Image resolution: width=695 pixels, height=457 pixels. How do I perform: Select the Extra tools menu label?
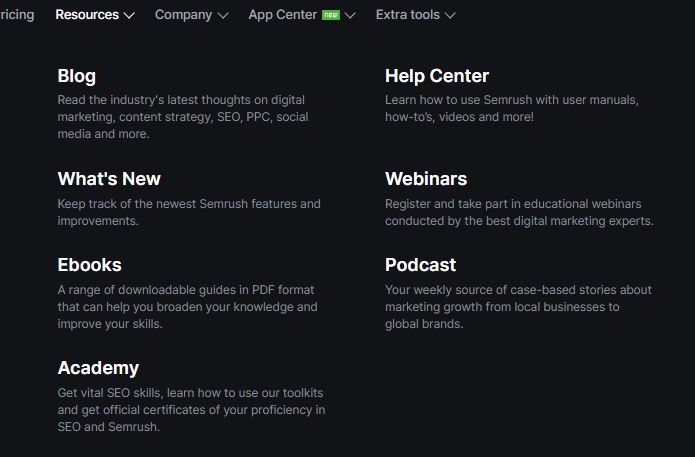click(x=407, y=15)
